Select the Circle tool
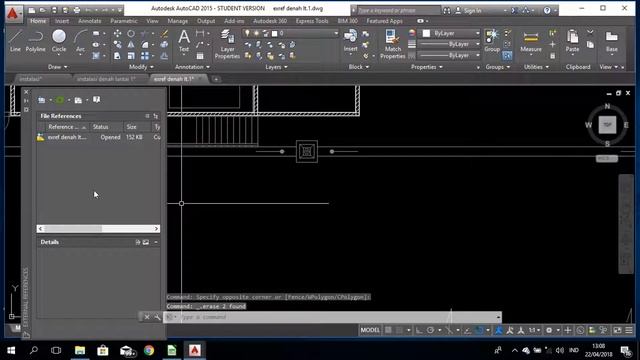 pos(59,41)
